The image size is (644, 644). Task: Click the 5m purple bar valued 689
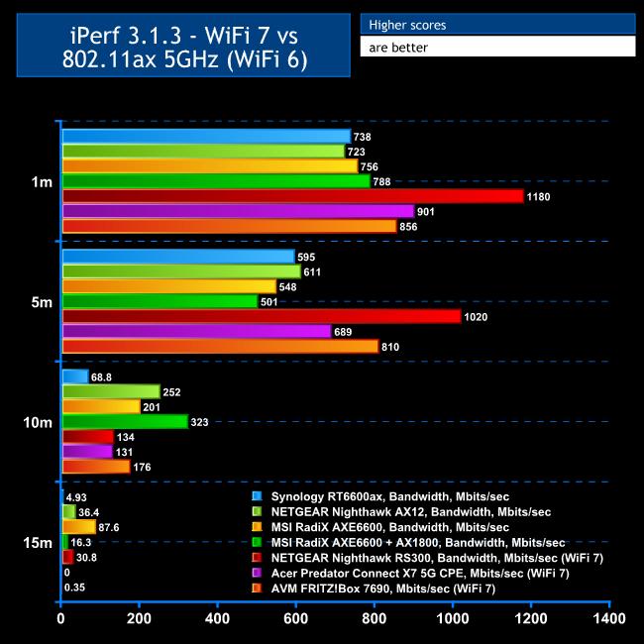pos(197,332)
